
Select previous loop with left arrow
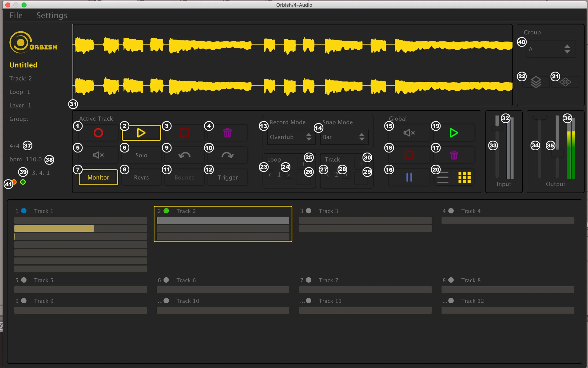tap(270, 175)
